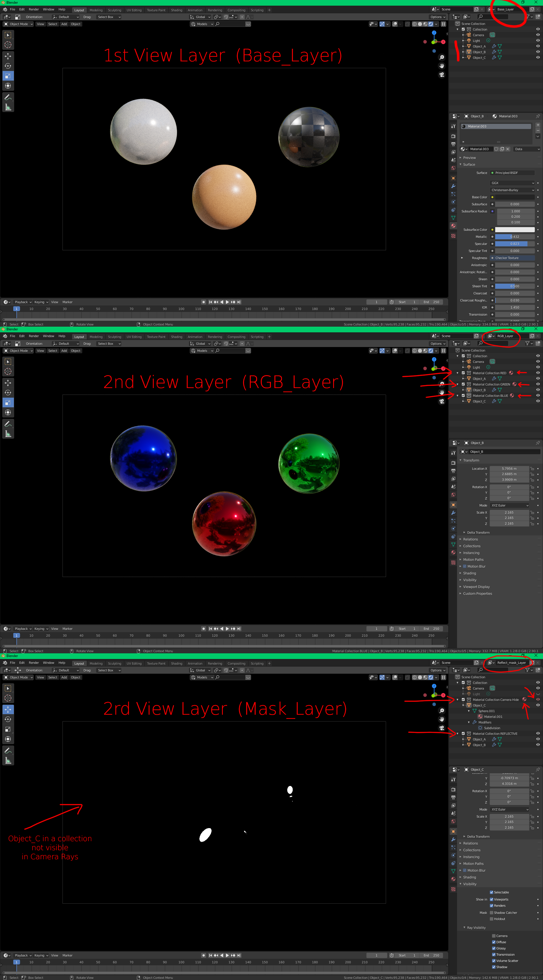Open Render properties tab in Base_Layer window
The image size is (543, 980).
point(453,136)
